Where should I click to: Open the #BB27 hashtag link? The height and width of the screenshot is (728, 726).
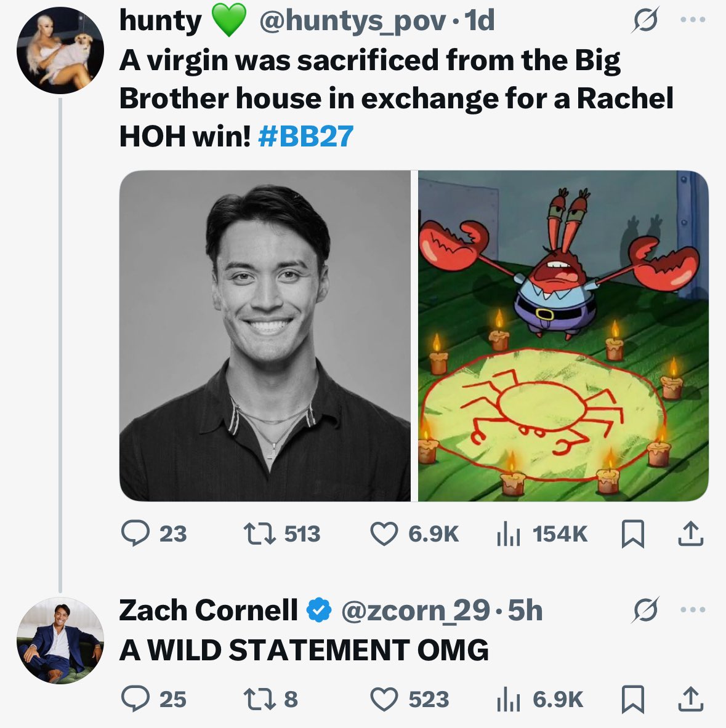pos(306,136)
